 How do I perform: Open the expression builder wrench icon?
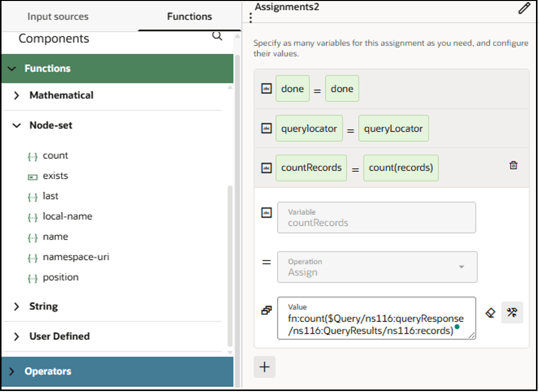pyautogui.click(x=512, y=312)
